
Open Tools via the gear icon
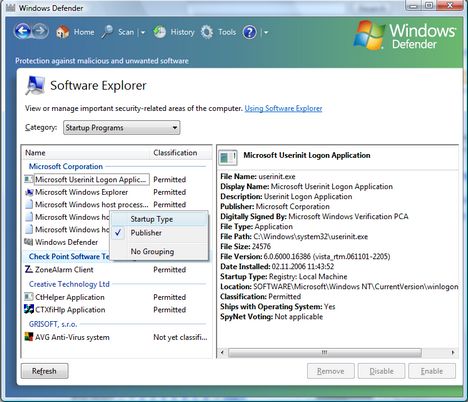pyautogui.click(x=207, y=32)
